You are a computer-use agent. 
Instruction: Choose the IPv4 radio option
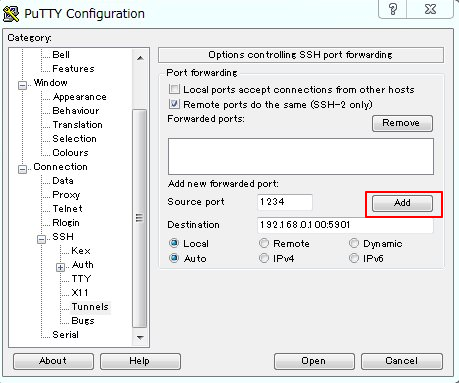264,258
